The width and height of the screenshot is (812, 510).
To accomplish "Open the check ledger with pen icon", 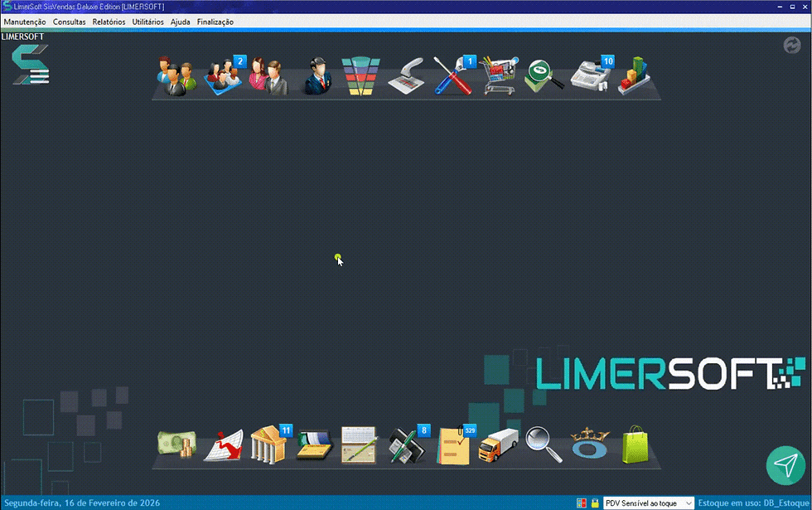I will pyautogui.click(x=359, y=444).
